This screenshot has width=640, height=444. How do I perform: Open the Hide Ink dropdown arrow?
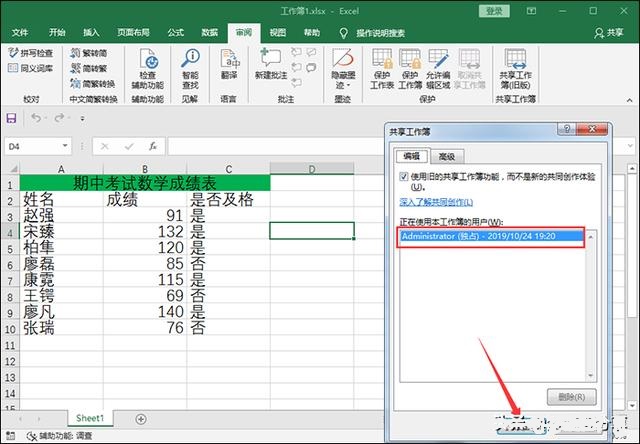pyautogui.click(x=348, y=86)
